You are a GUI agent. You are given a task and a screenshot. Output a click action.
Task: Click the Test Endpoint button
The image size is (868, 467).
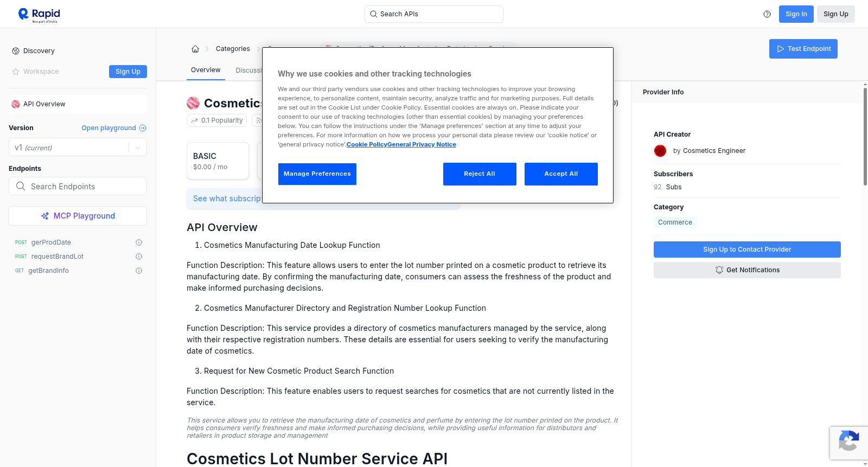pyautogui.click(x=803, y=49)
